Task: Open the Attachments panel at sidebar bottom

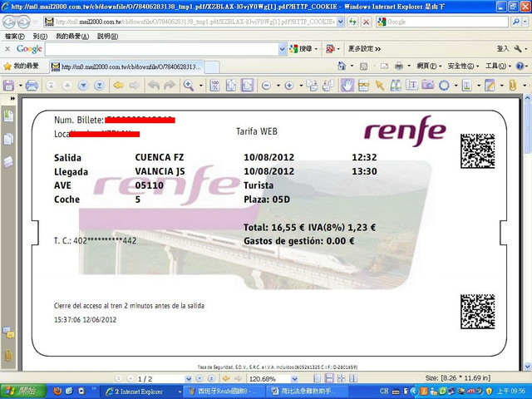Action: click(8, 356)
